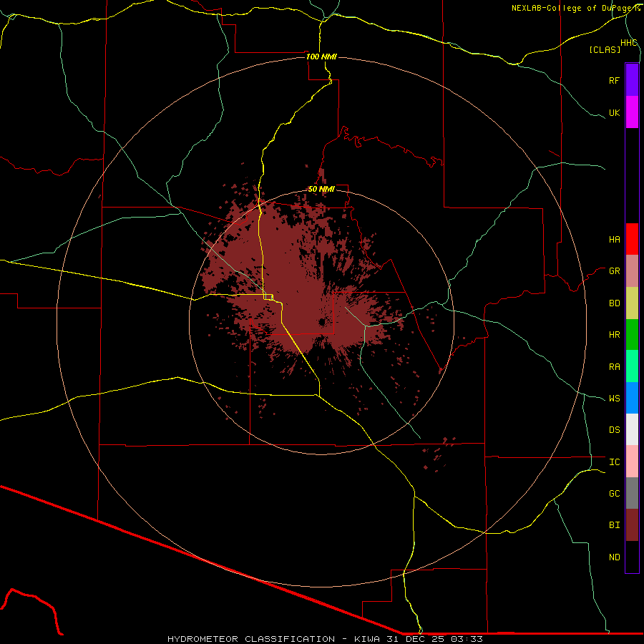Viewport: 644px width, 644px height.
Task: Click the GC legend label
Action: tap(614, 494)
